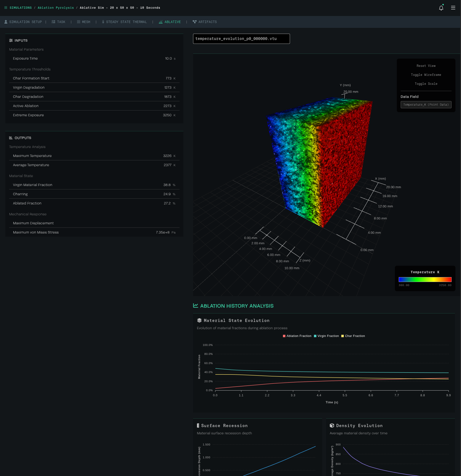
Task: Open the temperature_evolution VTU file selector
Action: coord(242,39)
